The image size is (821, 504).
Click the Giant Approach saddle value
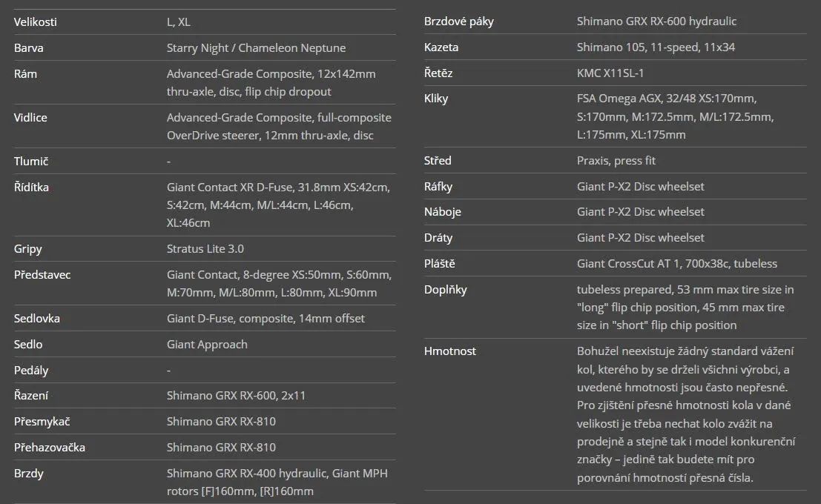pos(207,345)
